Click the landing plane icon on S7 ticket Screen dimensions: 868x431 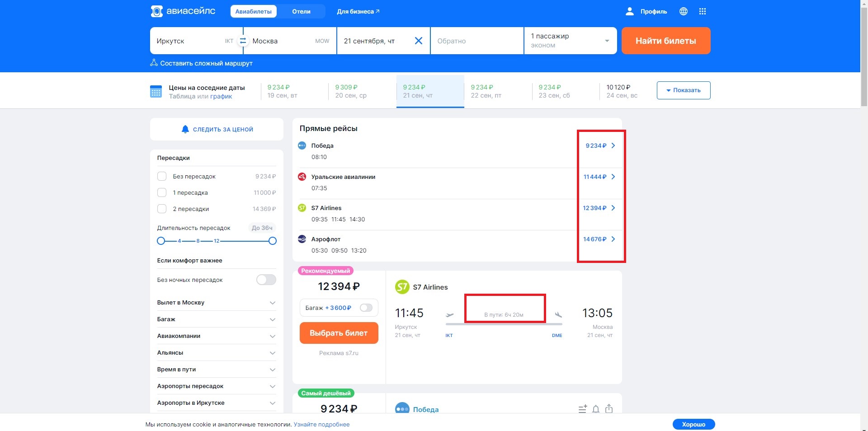pyautogui.click(x=558, y=314)
